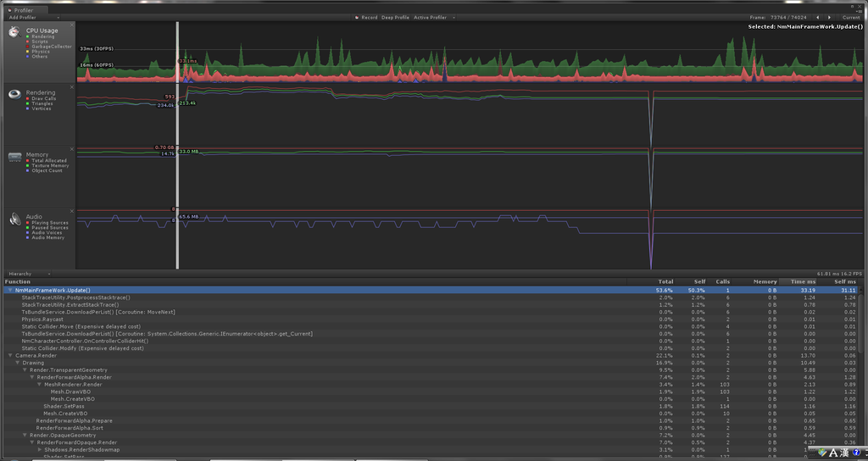The height and width of the screenshot is (461, 868).
Task: Select Static Collider.Move row
Action: 431,326
